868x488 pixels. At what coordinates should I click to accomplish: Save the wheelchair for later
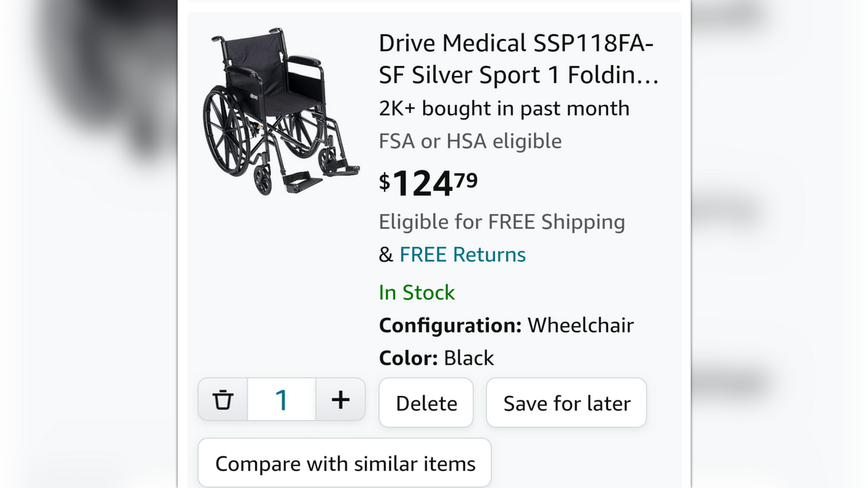click(566, 403)
